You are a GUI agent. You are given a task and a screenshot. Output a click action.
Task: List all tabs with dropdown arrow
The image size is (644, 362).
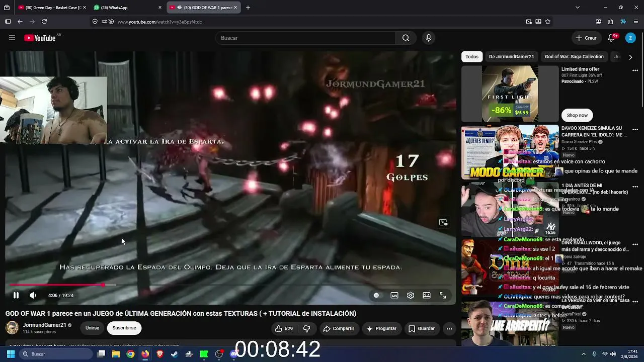coord(577,8)
